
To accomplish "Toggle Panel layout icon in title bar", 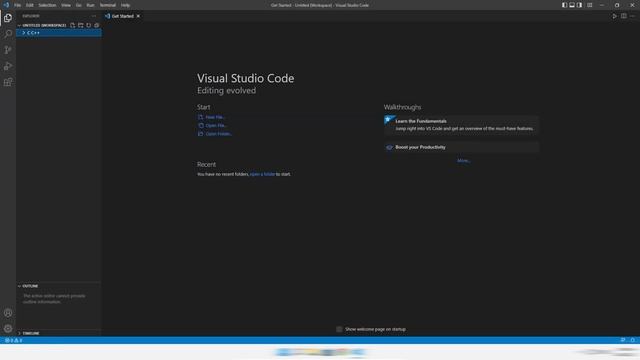I will (x=572, y=5).
